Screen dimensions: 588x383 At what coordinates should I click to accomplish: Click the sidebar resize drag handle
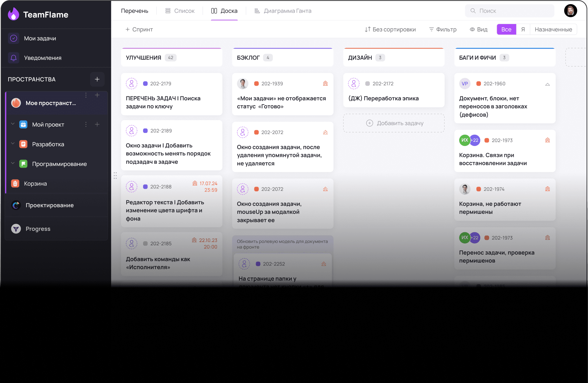115,176
